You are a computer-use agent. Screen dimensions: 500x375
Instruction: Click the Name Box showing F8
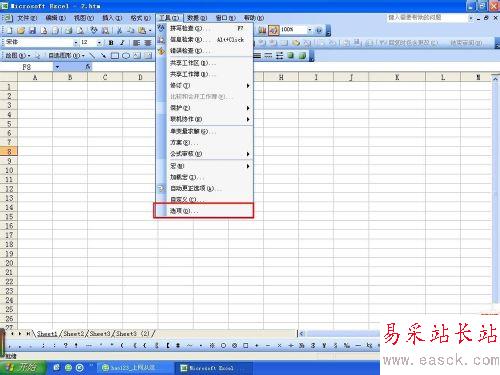pyautogui.click(x=27, y=67)
